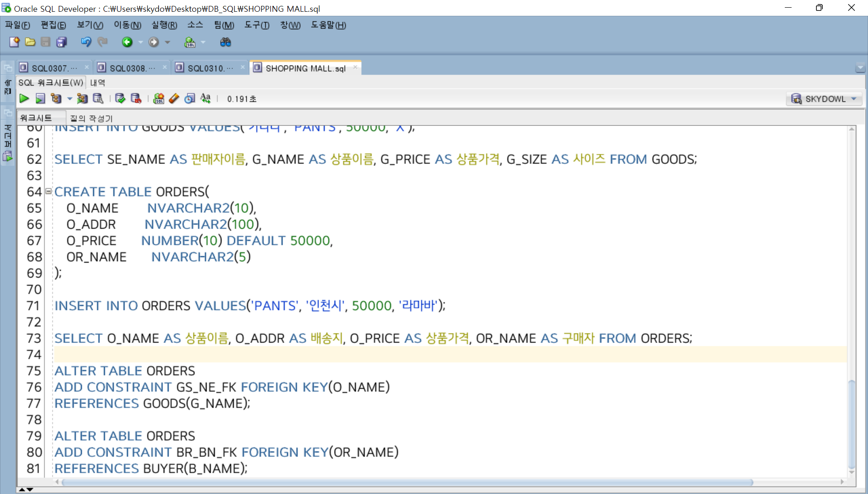Clear worksheet with the eraser icon
This screenshot has height=494, width=868.
(174, 99)
